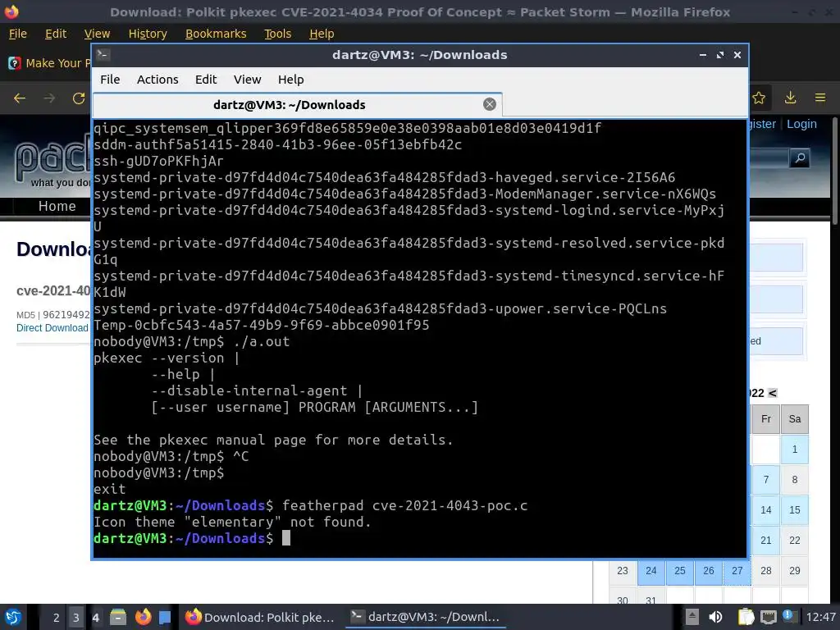Screen dimensions: 840x630
Task: Select the 'Make Your P...' Firefox tab
Action: click(48, 63)
